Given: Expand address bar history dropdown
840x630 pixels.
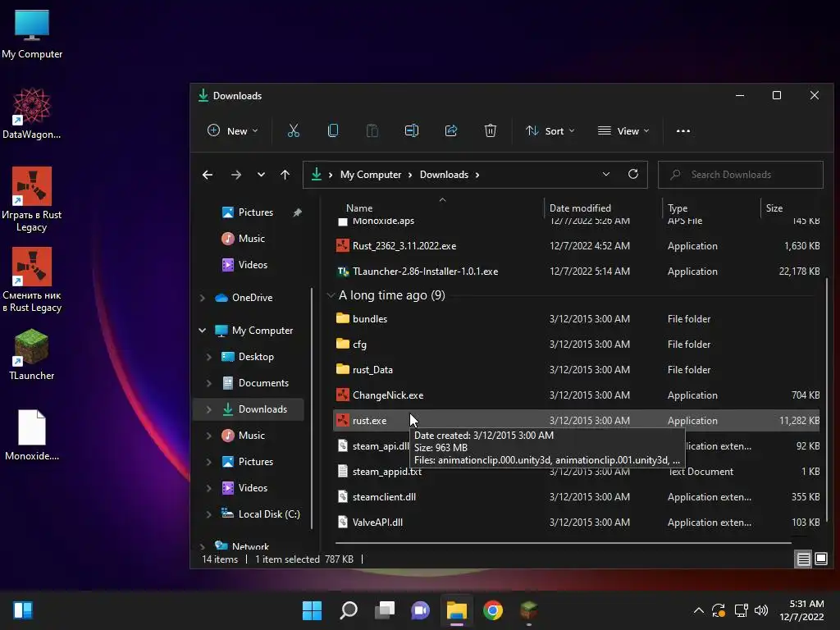Looking at the screenshot, I should [606, 174].
